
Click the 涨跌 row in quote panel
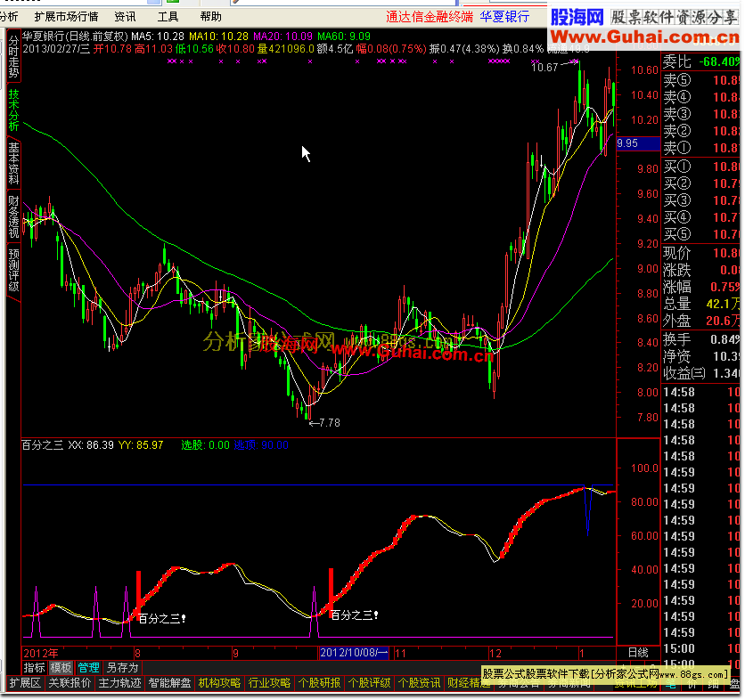(700, 270)
